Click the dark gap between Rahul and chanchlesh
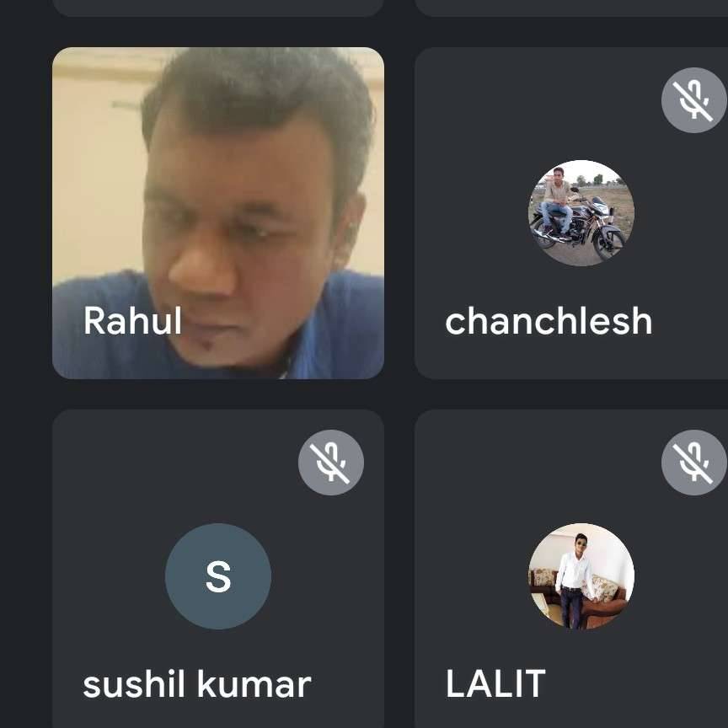 [x=399, y=213]
